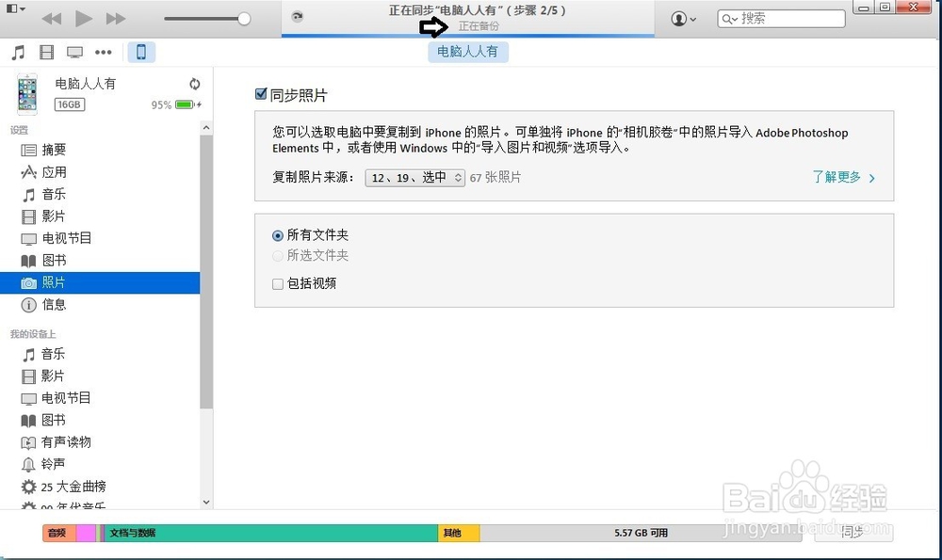Open the TV shows monitor icon
The height and width of the screenshot is (560, 942).
(74, 52)
